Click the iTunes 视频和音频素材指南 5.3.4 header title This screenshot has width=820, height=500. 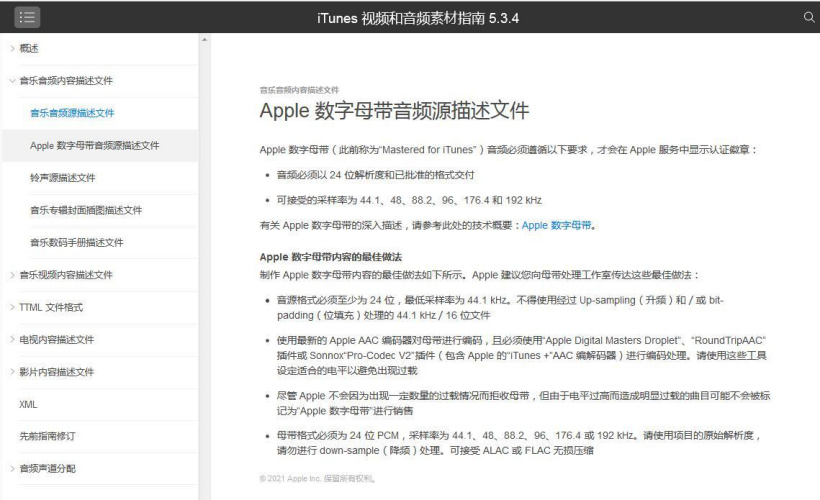click(418, 18)
